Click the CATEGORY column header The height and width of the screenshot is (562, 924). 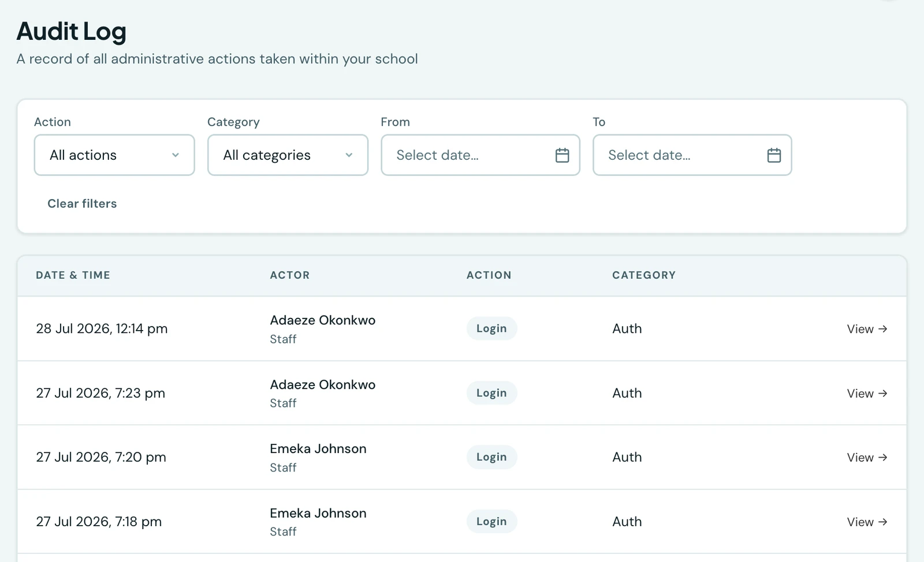(644, 275)
